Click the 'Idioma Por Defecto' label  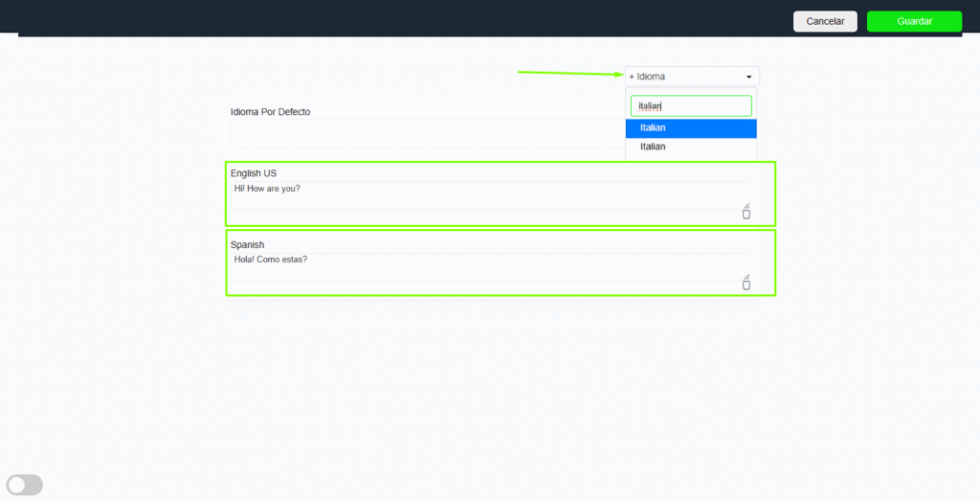coord(270,112)
